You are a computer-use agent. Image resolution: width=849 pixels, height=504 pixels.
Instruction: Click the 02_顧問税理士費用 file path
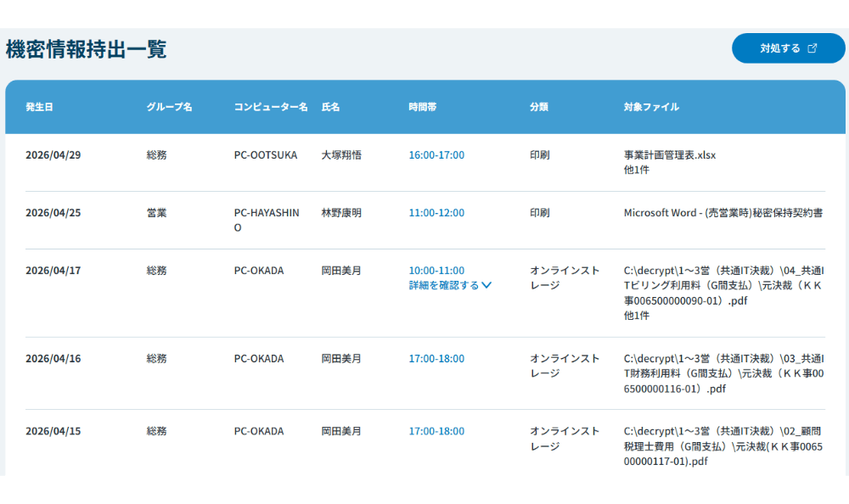coord(723,446)
